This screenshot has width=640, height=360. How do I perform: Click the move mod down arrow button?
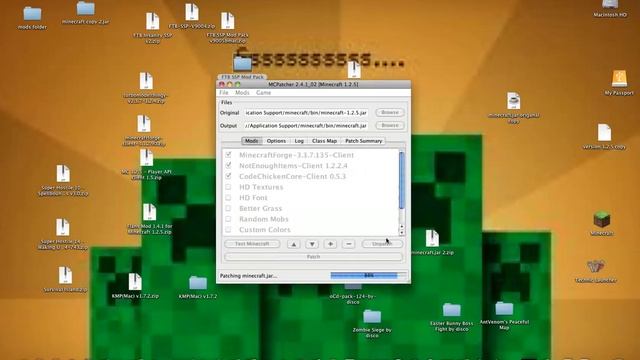tap(312, 244)
